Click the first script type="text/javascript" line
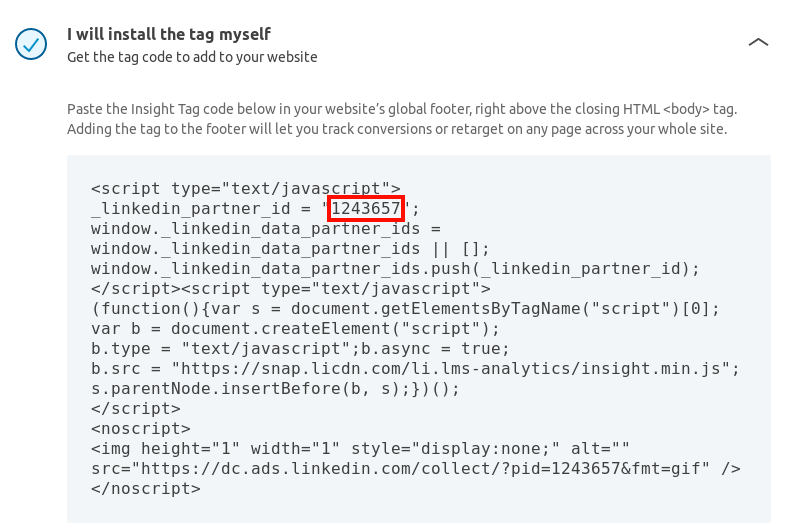 tap(246, 189)
